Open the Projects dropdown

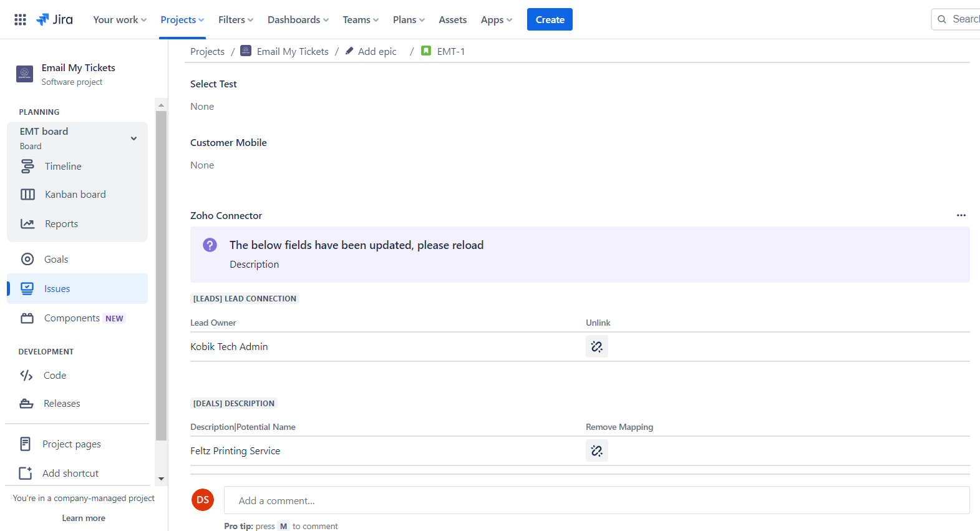click(182, 19)
